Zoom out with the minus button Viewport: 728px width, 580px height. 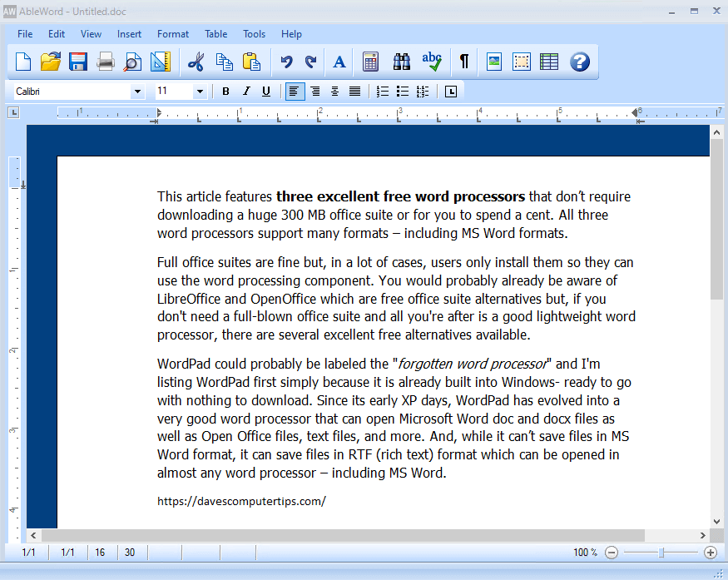tap(612, 553)
